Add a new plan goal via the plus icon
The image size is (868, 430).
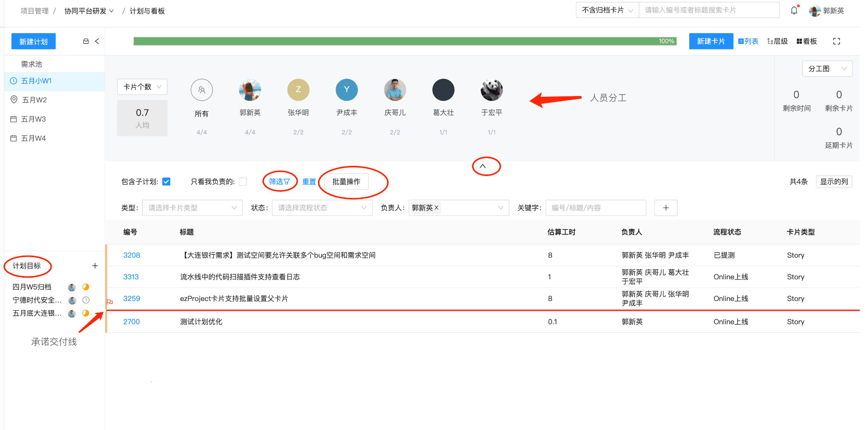point(95,265)
